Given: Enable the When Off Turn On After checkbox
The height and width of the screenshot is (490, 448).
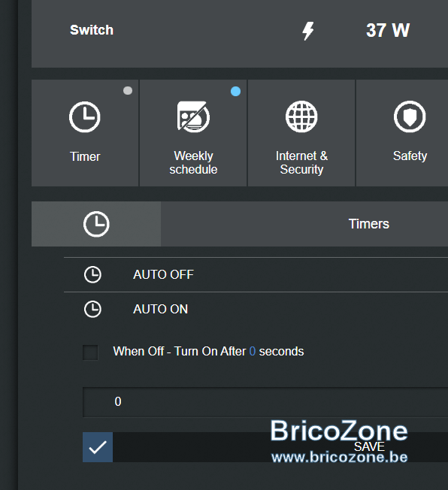Looking at the screenshot, I should click(x=90, y=352).
